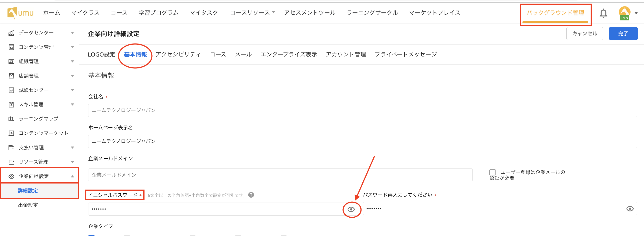Expand the データセンター sidebar section
The image size is (644, 236).
[x=72, y=33]
